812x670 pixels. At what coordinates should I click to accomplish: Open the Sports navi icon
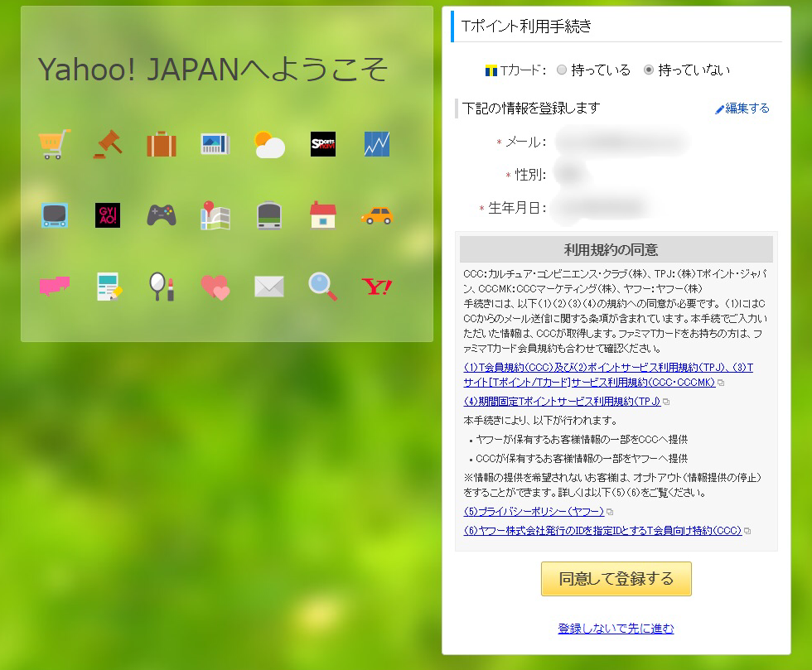tap(323, 144)
